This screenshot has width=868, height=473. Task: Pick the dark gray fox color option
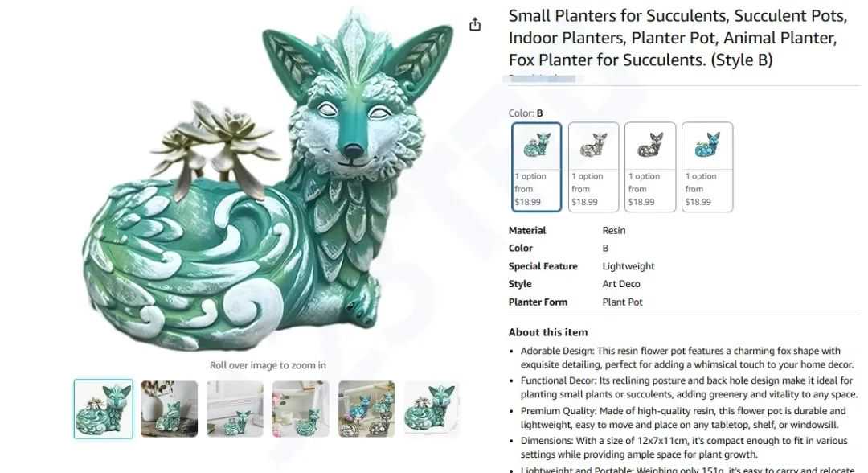(x=650, y=167)
